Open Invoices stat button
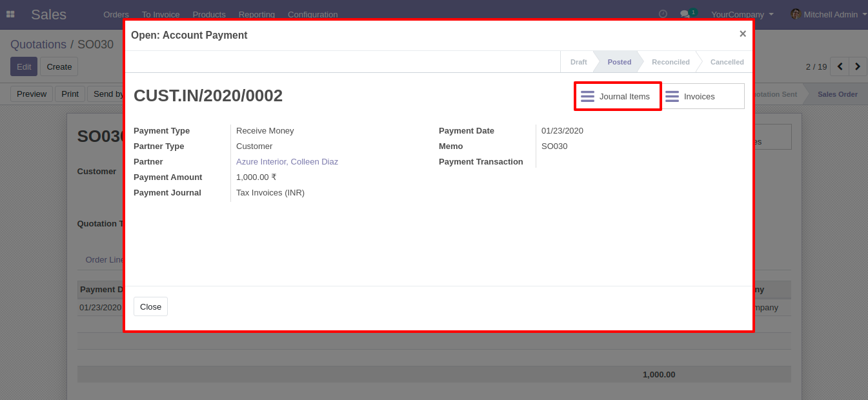Screen dimensions: 868x400 tap(703, 96)
